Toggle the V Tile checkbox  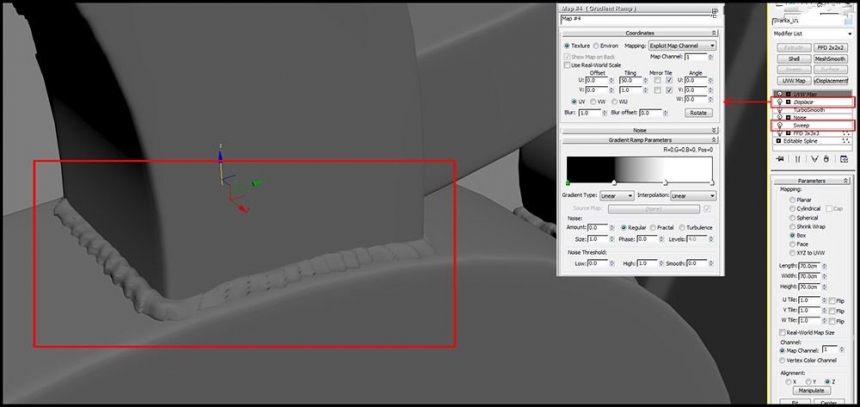(x=669, y=90)
